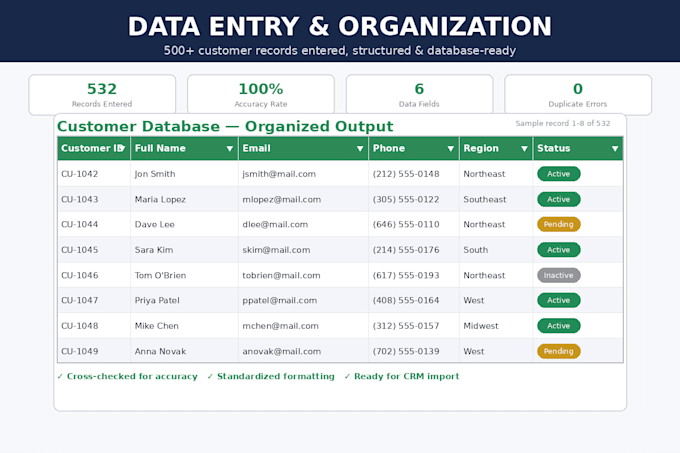This screenshot has height=453, width=680.
Task: Open the Full Name column filter arrow
Action: pos(229,149)
